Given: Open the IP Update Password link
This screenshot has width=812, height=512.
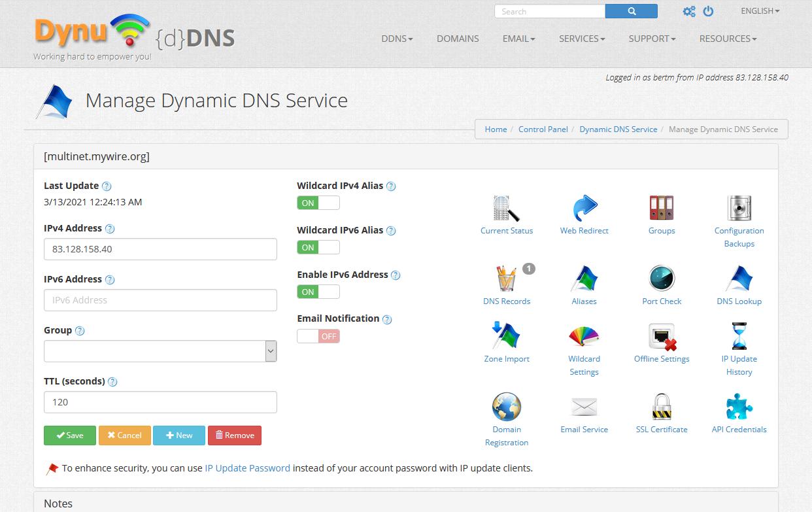Looking at the screenshot, I should click(x=247, y=468).
